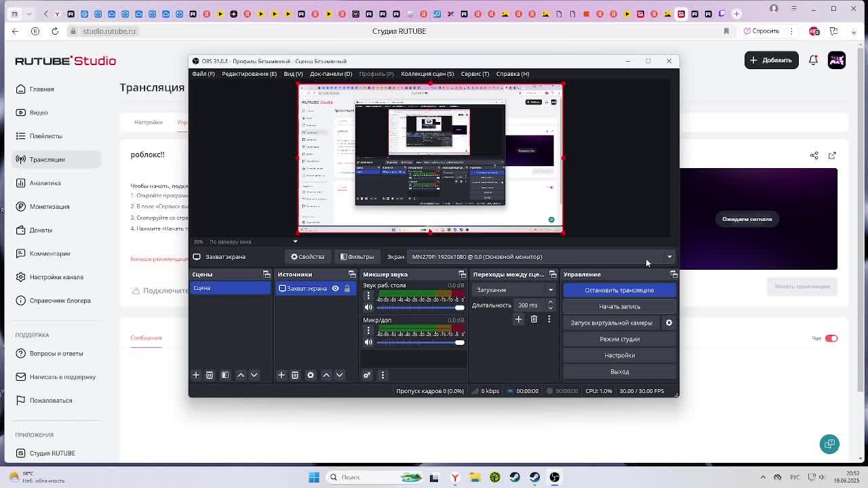Open transition properties three-dot icon
This screenshot has width=868, height=488.
coord(549,319)
